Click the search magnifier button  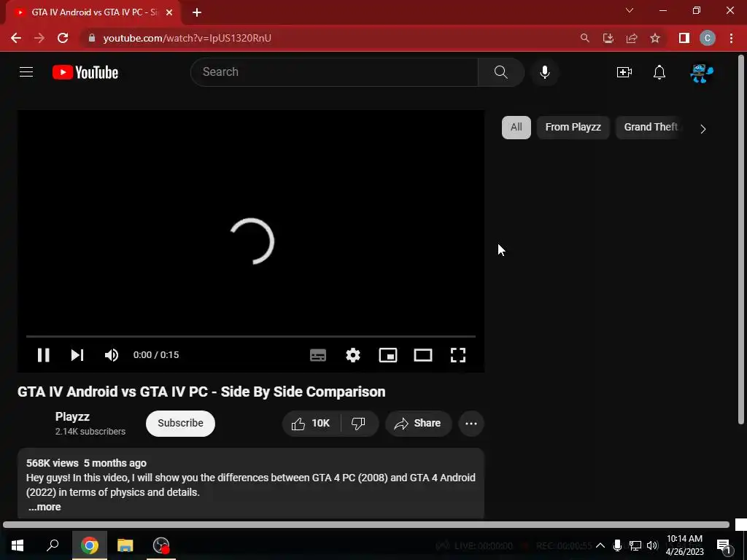pos(500,72)
